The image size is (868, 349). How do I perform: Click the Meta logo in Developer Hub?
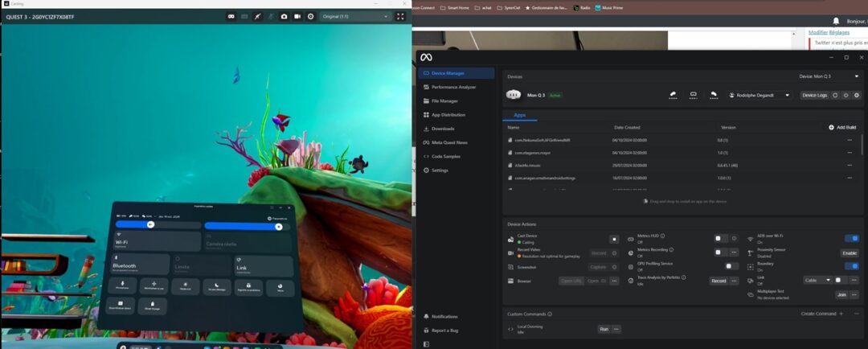[x=426, y=57]
